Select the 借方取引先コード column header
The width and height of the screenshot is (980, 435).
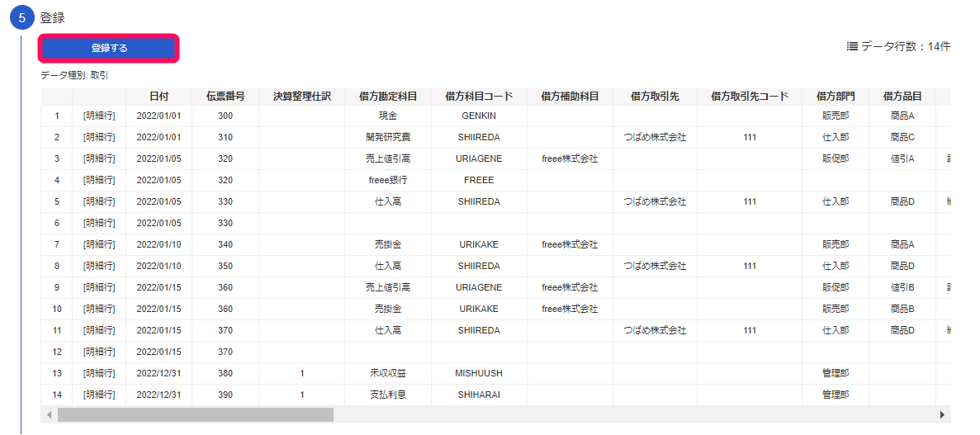[750, 97]
